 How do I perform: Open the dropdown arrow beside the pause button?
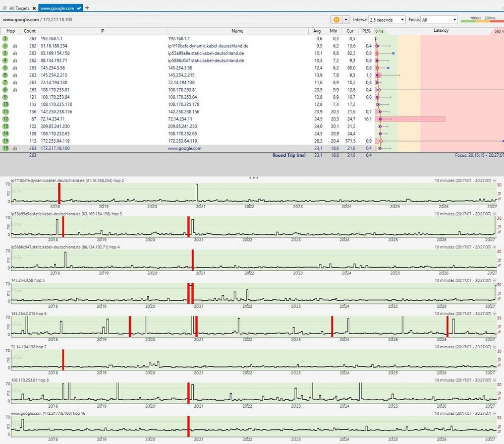pos(346,20)
